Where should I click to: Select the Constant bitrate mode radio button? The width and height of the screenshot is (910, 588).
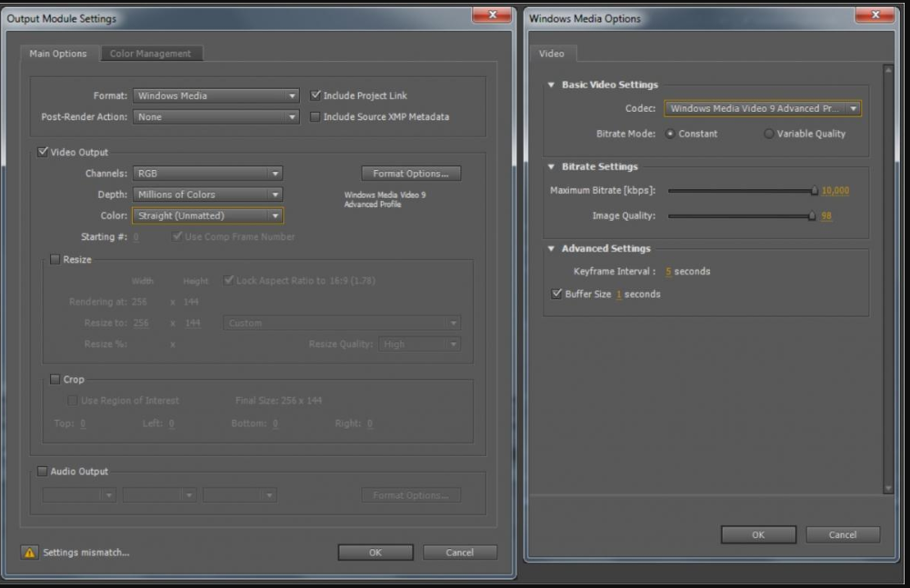click(x=670, y=134)
